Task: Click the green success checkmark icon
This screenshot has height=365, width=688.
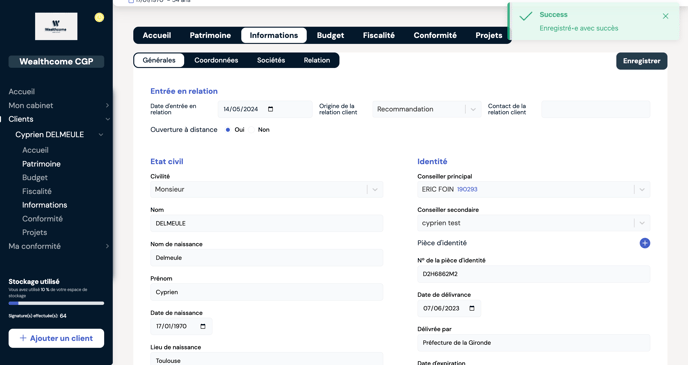Action: click(x=525, y=17)
